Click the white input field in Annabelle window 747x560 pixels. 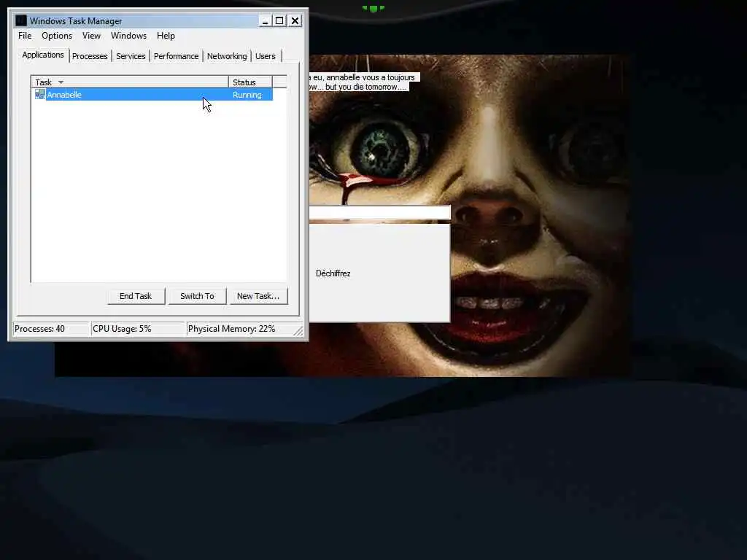[x=379, y=212]
